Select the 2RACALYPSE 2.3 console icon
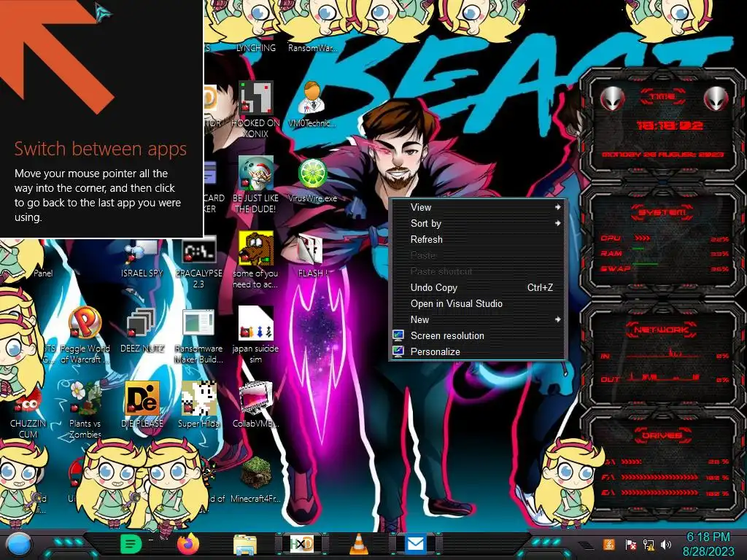The image size is (747, 560). [x=198, y=251]
